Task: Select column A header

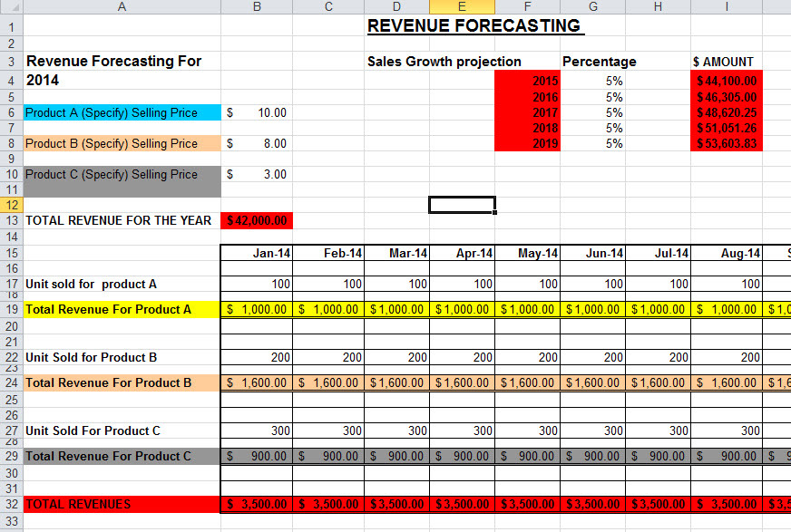Action: [x=122, y=6]
